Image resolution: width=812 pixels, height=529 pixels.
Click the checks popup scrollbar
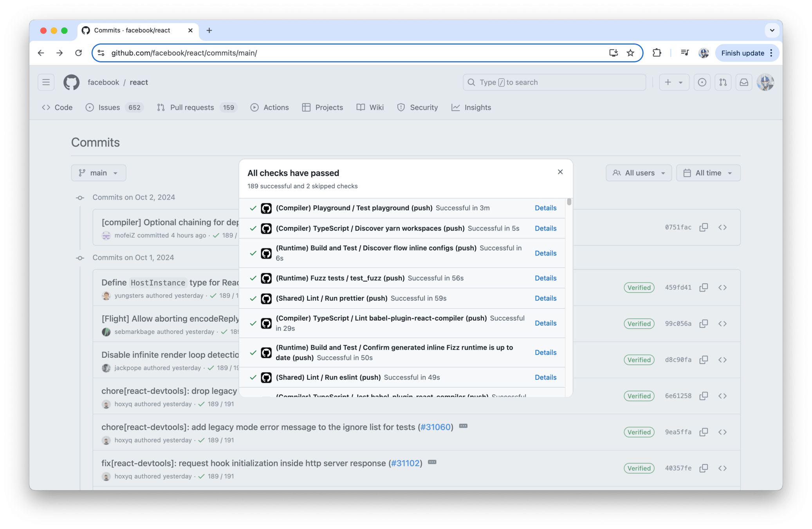tap(569, 202)
